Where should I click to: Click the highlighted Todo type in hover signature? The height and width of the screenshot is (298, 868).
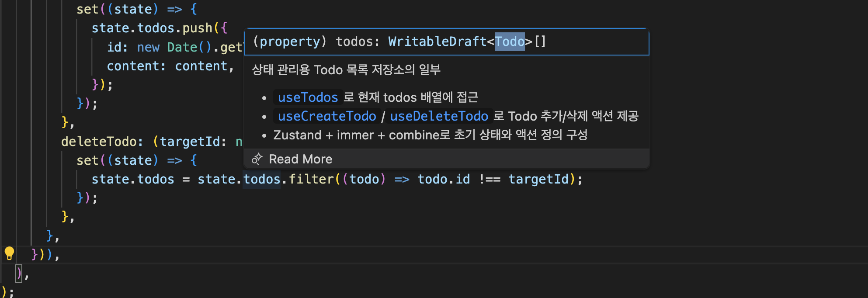pyautogui.click(x=509, y=42)
